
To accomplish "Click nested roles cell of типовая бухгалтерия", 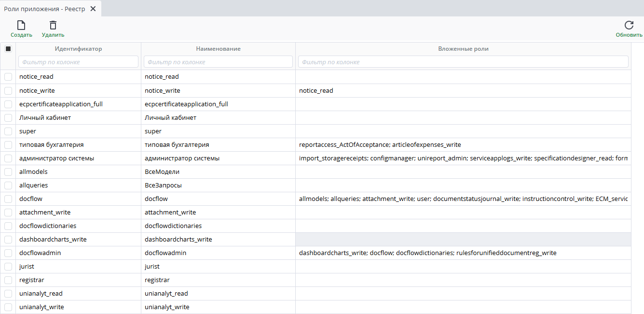I will (x=380, y=145).
